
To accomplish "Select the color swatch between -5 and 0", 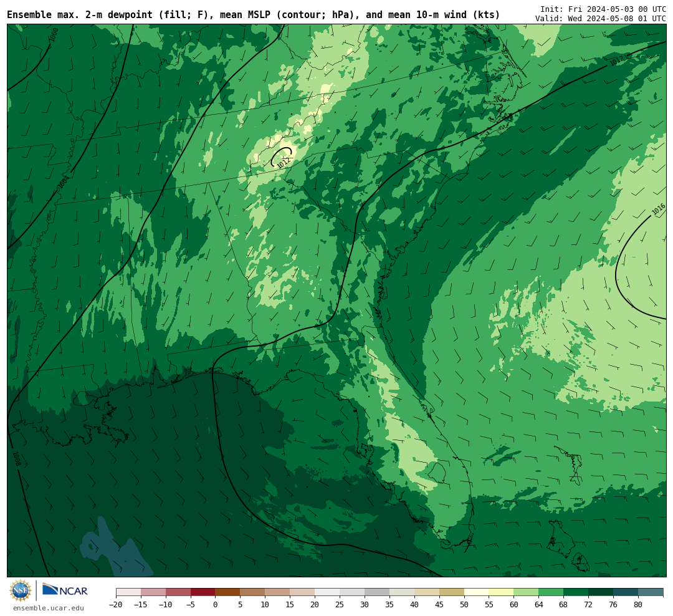I will [x=203, y=592].
